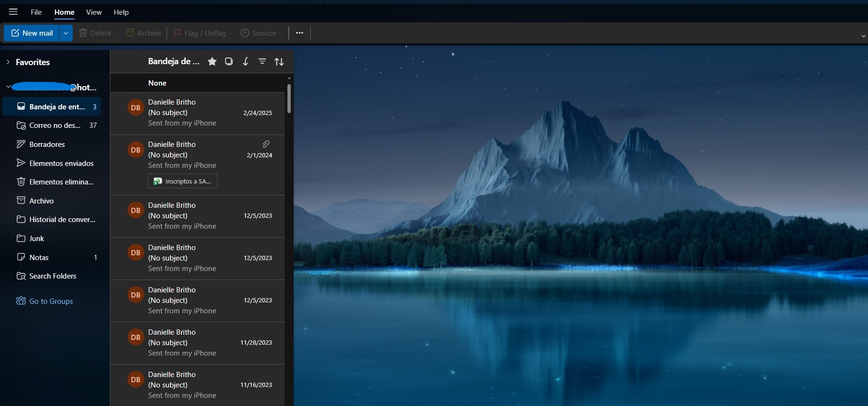The height and width of the screenshot is (406, 868).
Task: Open the File menu
Action: pyautogui.click(x=36, y=12)
